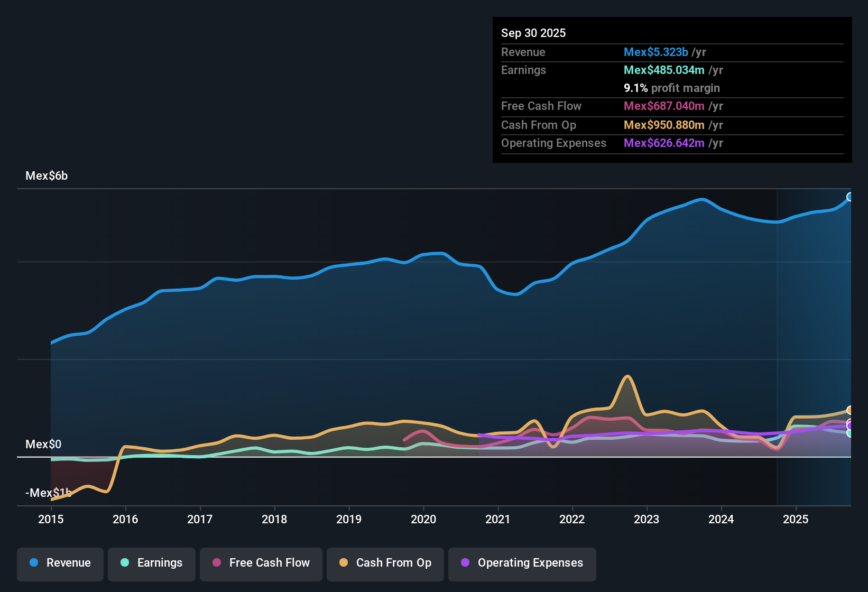This screenshot has height=592, width=868.
Task: Click the Operating Expenses endpoint marker
Action: 849,424
